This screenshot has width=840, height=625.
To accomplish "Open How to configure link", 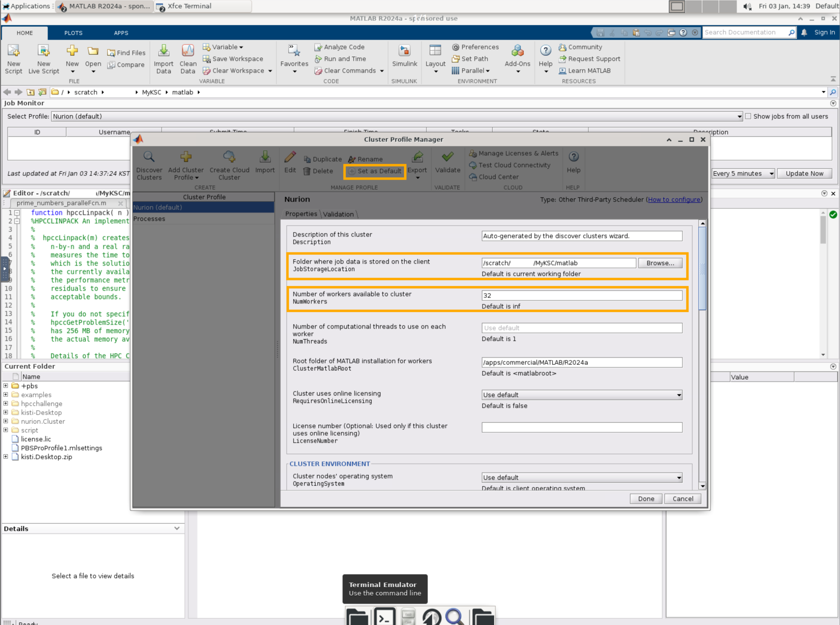I will tap(674, 199).
